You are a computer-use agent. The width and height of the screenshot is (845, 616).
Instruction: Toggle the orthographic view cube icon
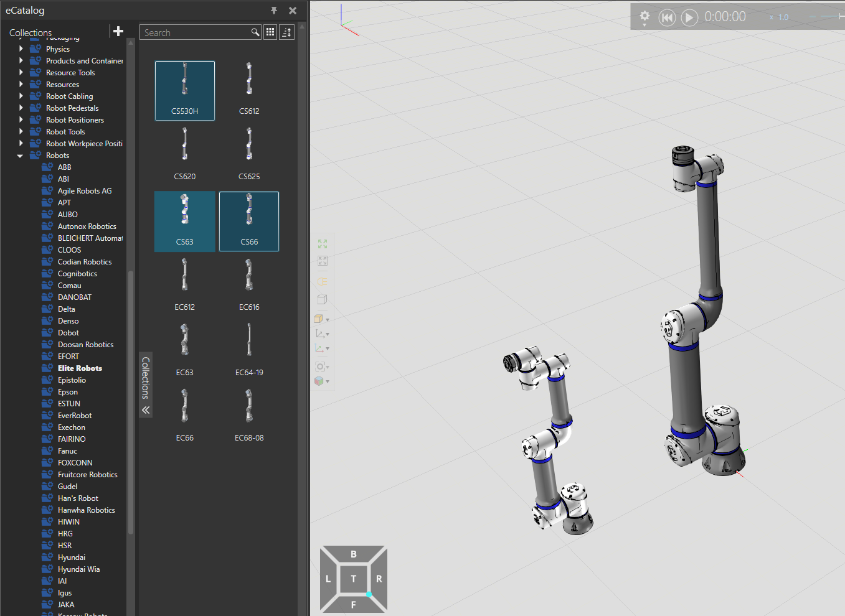pos(322,299)
